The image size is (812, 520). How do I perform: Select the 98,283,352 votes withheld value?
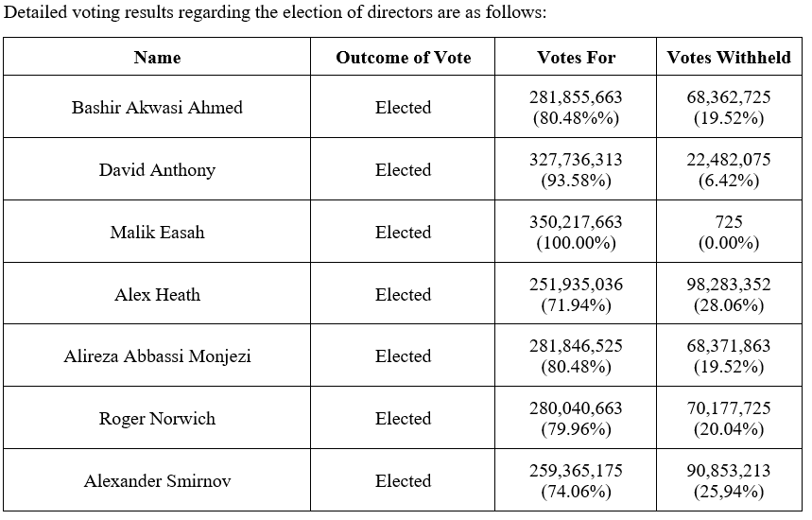pos(729,285)
